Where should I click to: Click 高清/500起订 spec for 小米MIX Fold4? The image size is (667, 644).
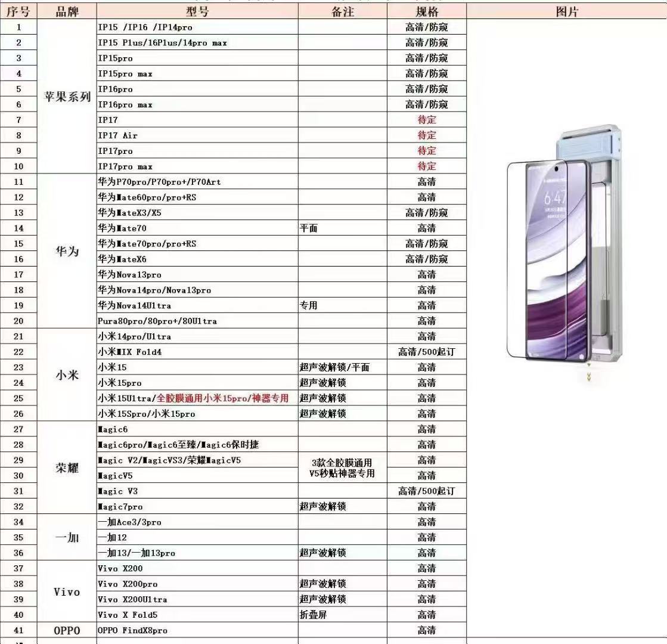pyautogui.click(x=427, y=352)
